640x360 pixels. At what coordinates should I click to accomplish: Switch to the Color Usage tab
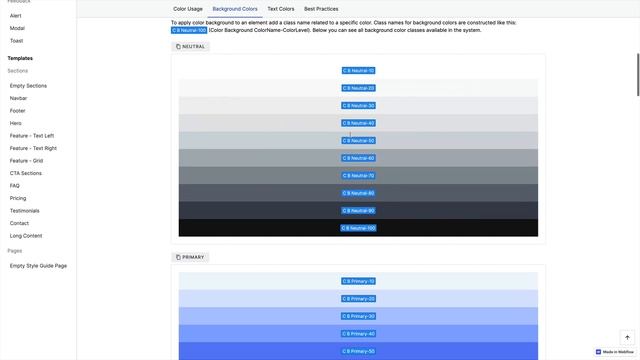tap(188, 9)
